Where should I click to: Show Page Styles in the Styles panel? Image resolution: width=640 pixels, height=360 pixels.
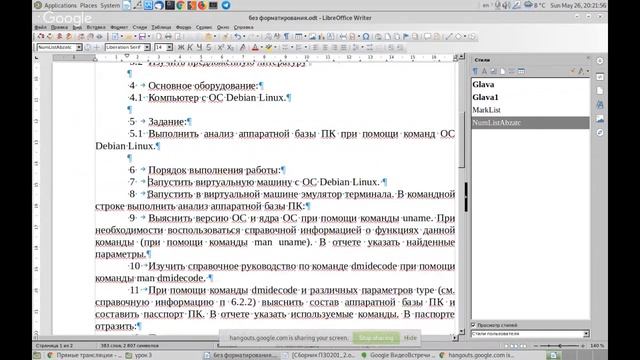[502, 71]
